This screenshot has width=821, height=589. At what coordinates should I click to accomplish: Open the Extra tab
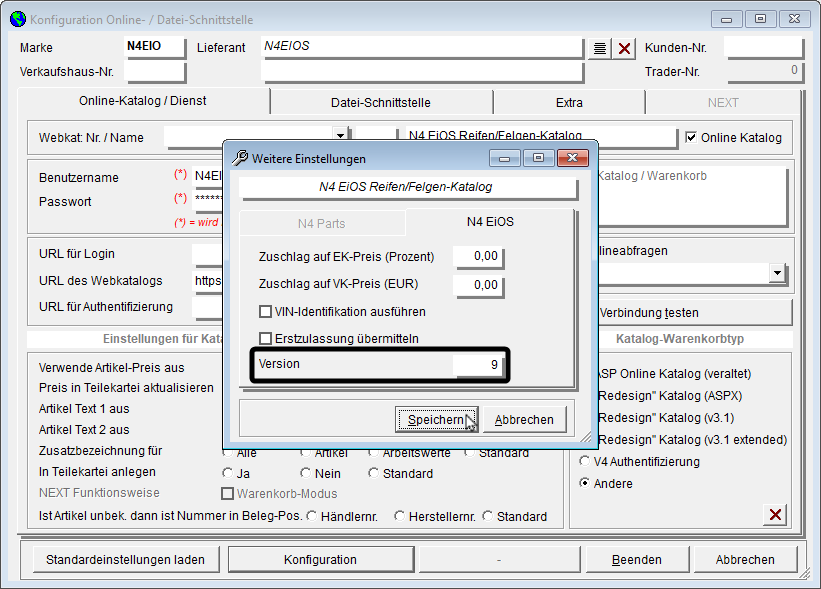point(569,103)
